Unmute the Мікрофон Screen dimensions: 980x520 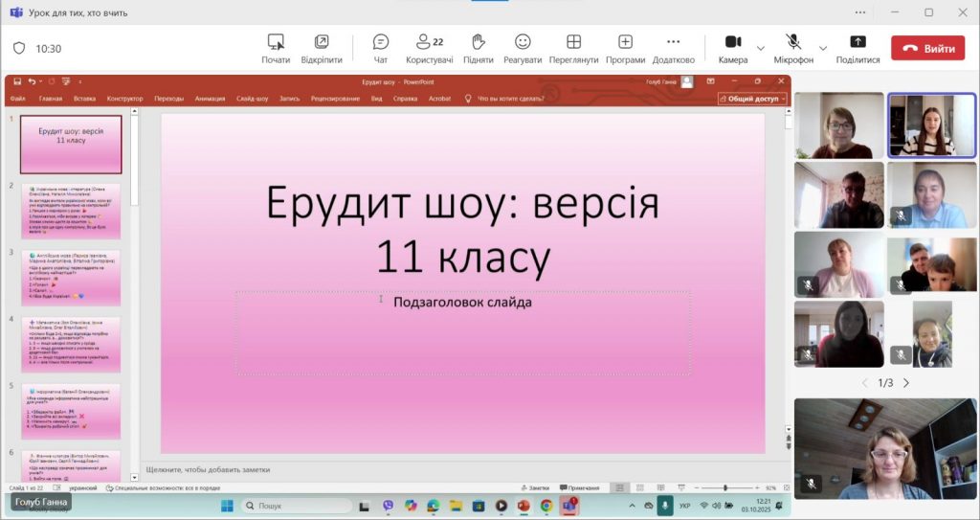point(793,48)
